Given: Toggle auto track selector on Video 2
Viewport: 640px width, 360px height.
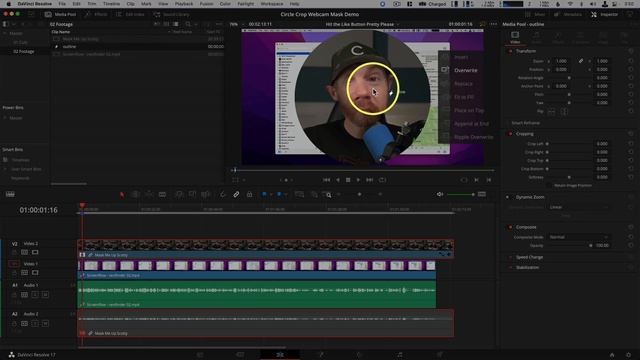Looking at the screenshot, I should [24, 252].
